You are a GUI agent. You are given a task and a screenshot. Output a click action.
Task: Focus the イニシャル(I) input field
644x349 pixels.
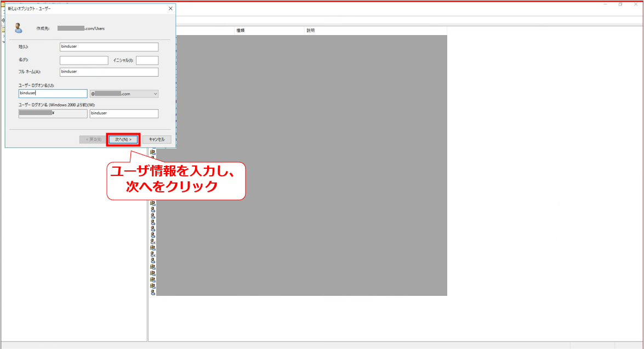pos(147,60)
